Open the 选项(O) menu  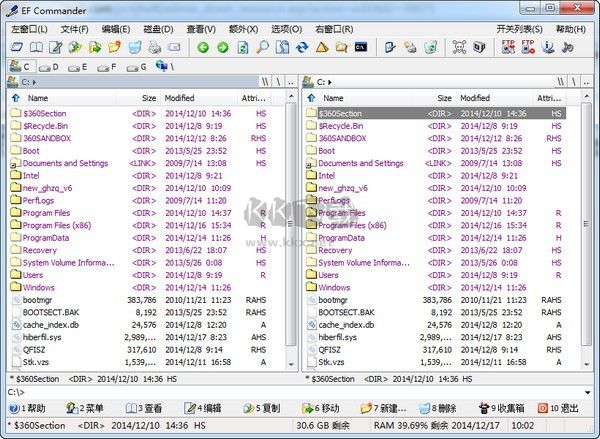(x=286, y=29)
